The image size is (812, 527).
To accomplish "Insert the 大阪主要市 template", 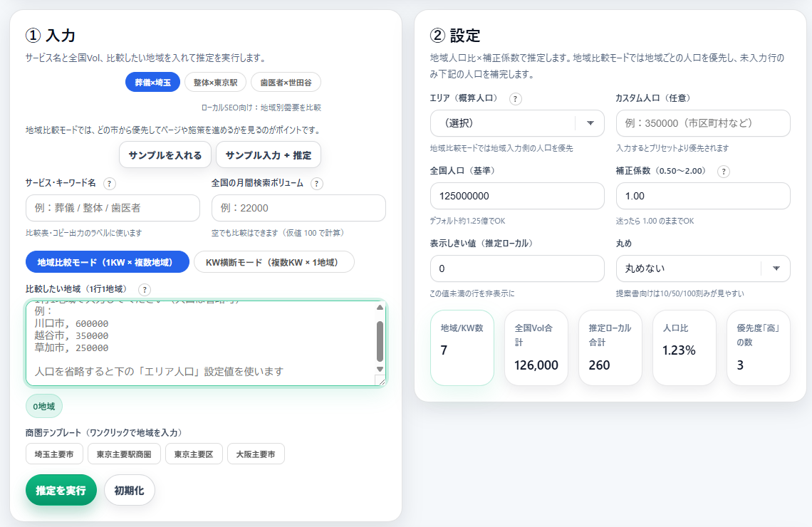I will 256,454.
